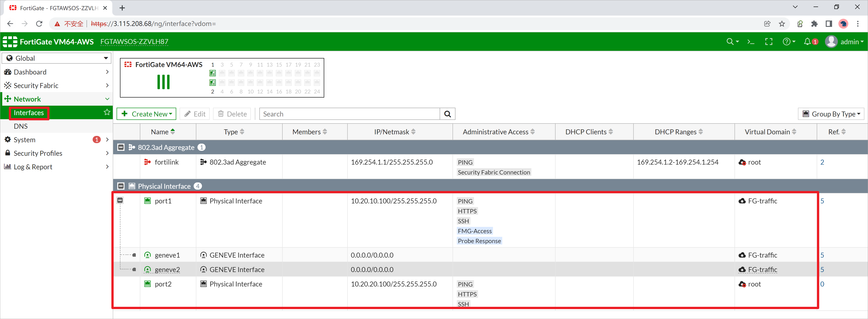Collapse the 802.3ad Aggregate group
868x319 pixels.
(x=121, y=148)
